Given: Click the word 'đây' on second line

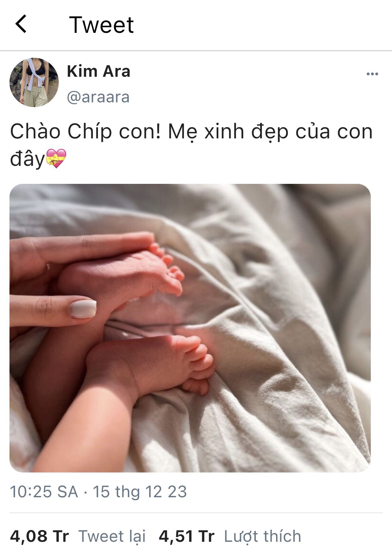Looking at the screenshot, I should pos(27,159).
